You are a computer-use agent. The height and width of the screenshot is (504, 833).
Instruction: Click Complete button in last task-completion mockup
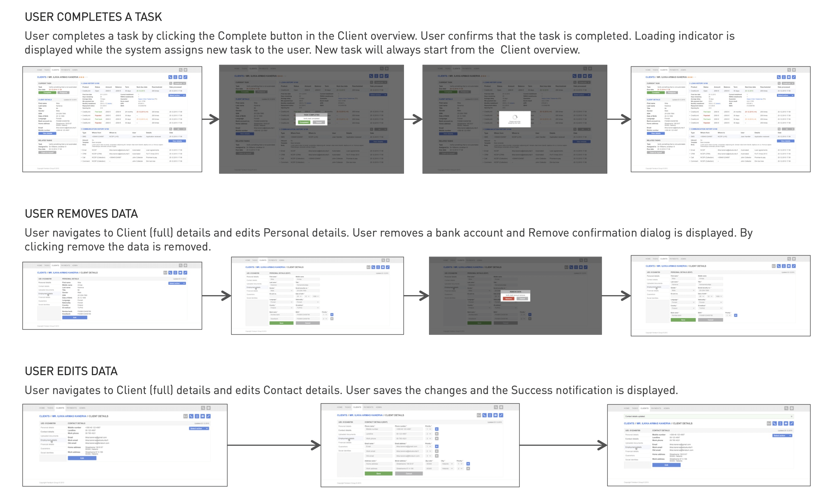coord(656,92)
